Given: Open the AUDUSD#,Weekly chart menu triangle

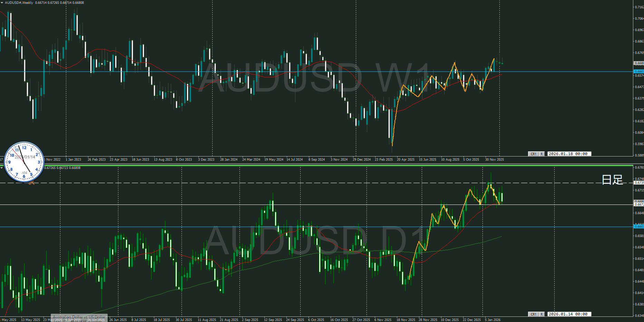Looking at the screenshot, I should pyautogui.click(x=2, y=3).
